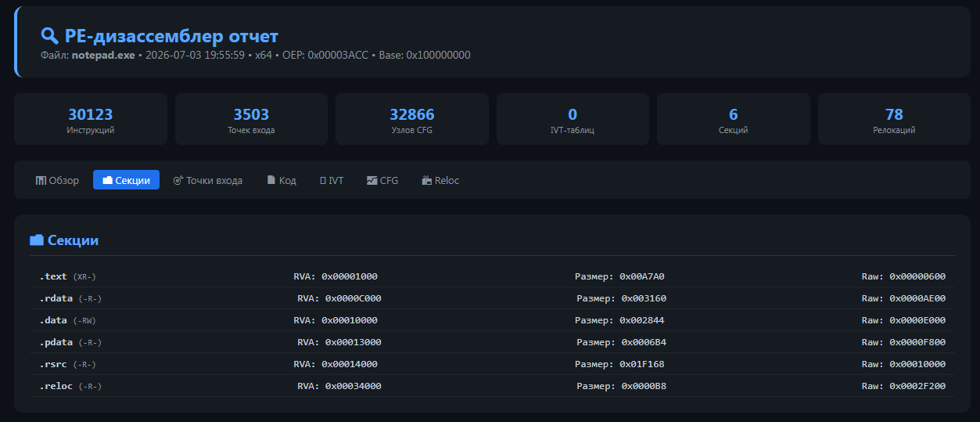Click the folder icon beside Секции heading
The width and height of the screenshot is (980, 422).
pos(36,240)
